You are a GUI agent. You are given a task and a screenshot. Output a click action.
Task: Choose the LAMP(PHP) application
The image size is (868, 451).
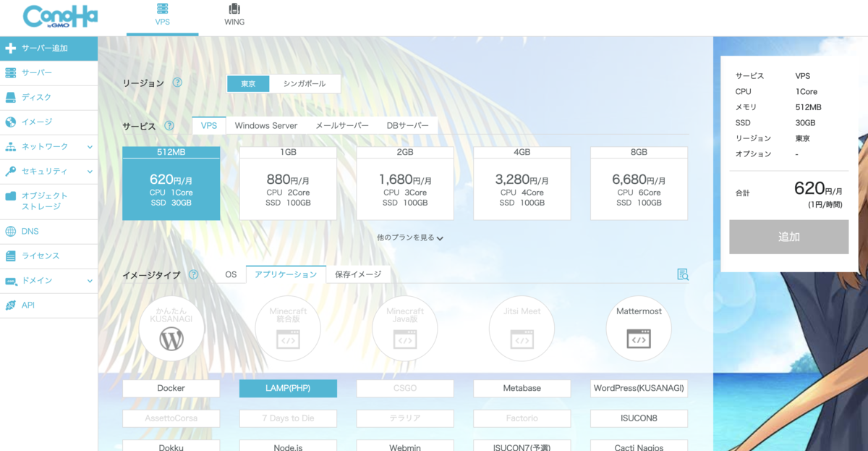click(288, 388)
